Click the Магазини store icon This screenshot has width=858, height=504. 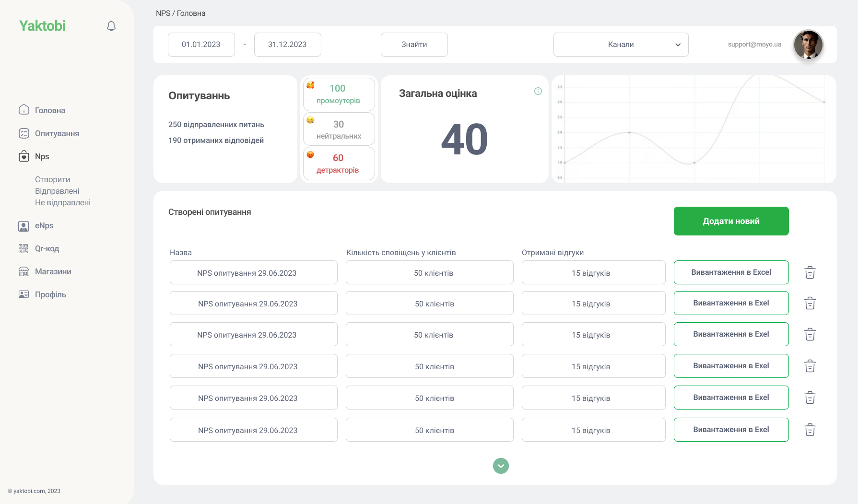(x=23, y=271)
